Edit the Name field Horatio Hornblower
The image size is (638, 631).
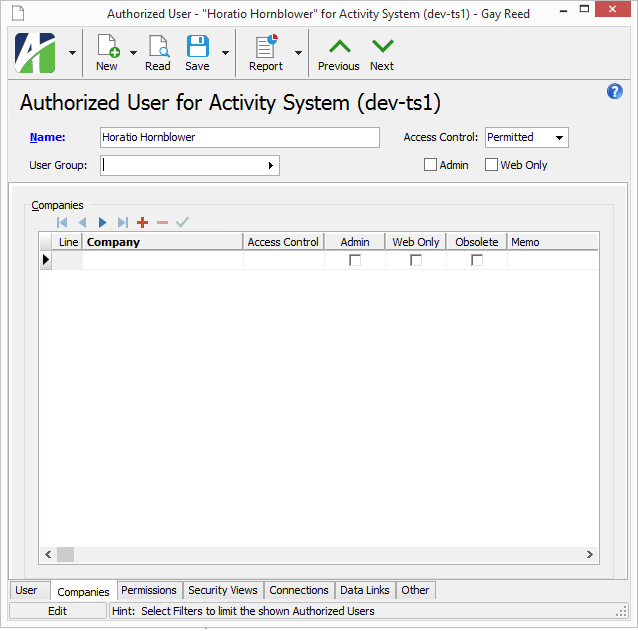point(240,138)
